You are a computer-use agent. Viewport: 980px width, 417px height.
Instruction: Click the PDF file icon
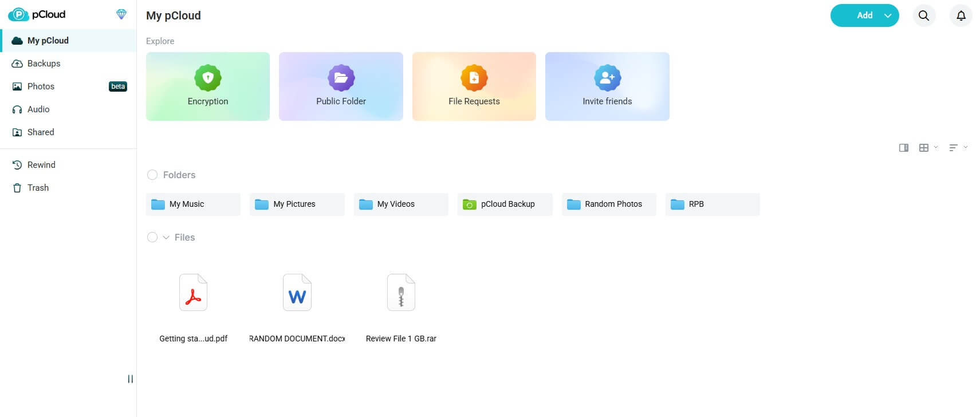(x=193, y=292)
